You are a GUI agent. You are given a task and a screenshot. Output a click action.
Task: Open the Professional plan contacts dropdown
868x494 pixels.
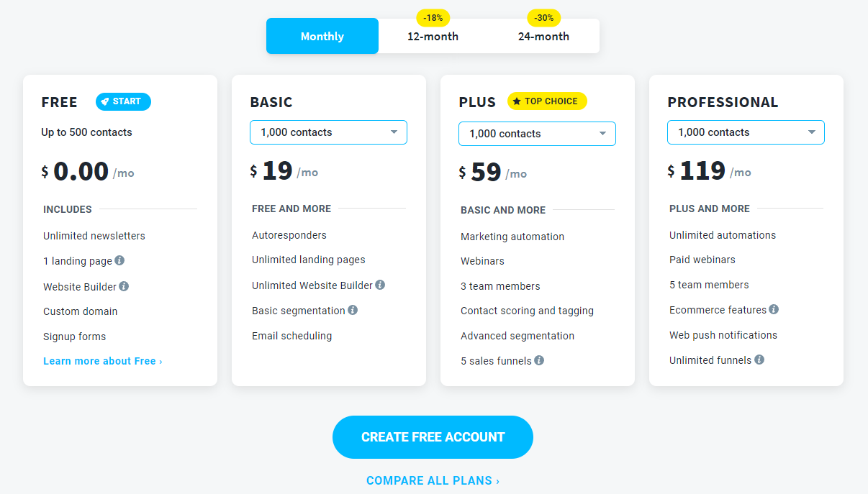(746, 132)
